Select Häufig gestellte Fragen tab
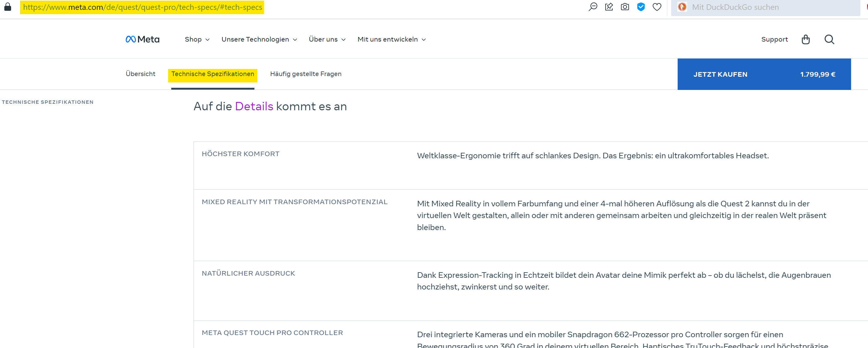 [x=306, y=74]
